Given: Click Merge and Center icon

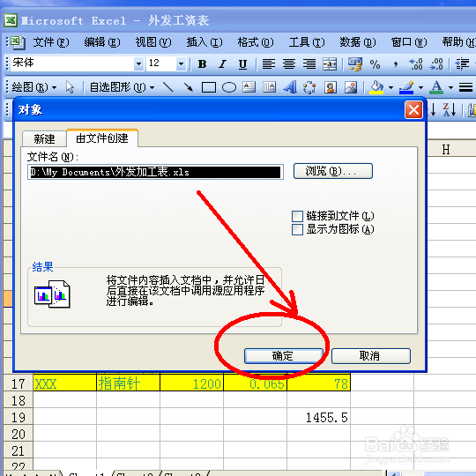Looking at the screenshot, I should (330, 64).
